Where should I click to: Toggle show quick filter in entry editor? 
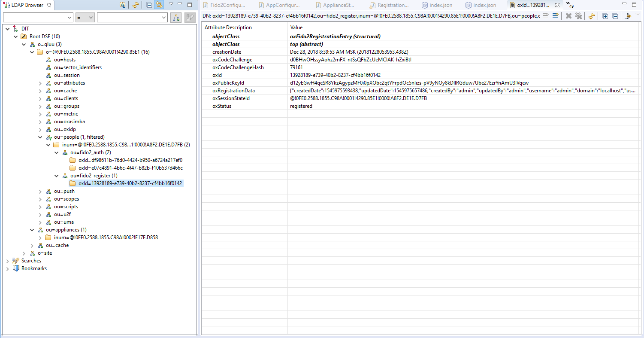628,16
